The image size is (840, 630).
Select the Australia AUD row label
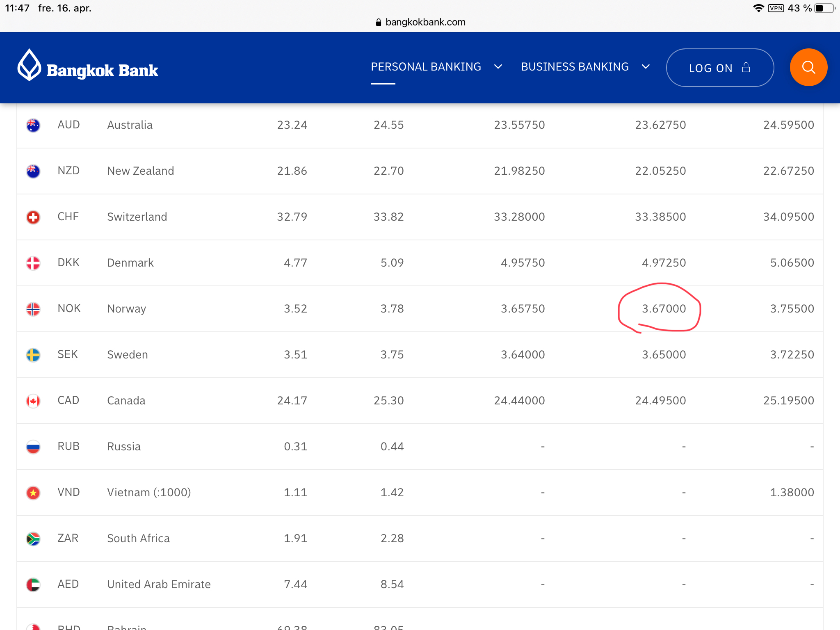point(130,125)
